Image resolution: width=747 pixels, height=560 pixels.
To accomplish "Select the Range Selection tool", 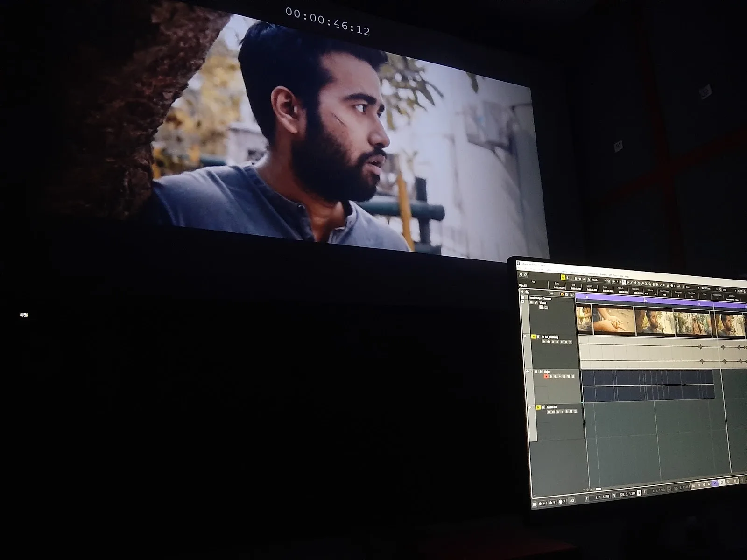I will 628,283.
